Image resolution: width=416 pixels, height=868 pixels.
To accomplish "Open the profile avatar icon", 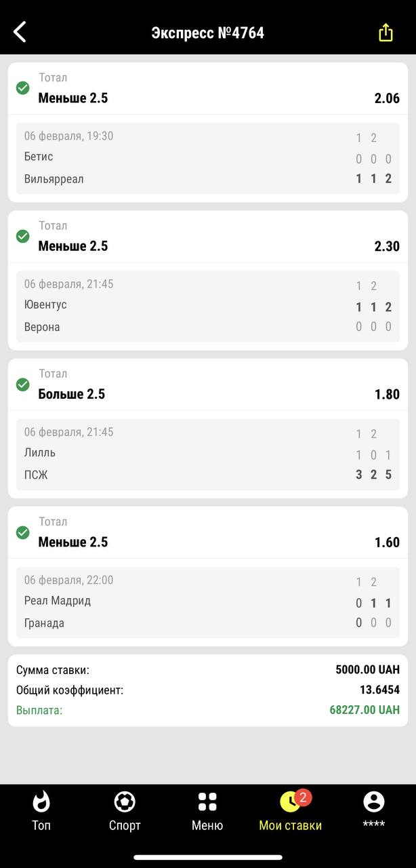I will point(373,802).
